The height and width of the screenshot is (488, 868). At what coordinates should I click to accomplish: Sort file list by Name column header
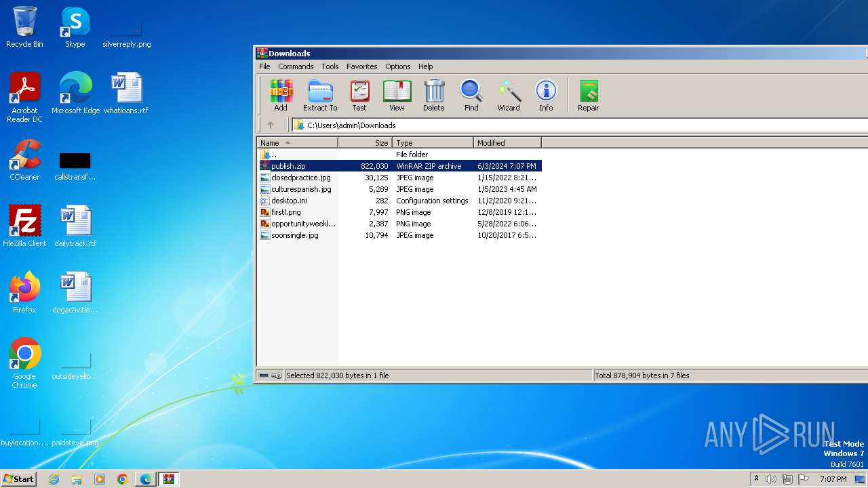pyautogui.click(x=297, y=142)
